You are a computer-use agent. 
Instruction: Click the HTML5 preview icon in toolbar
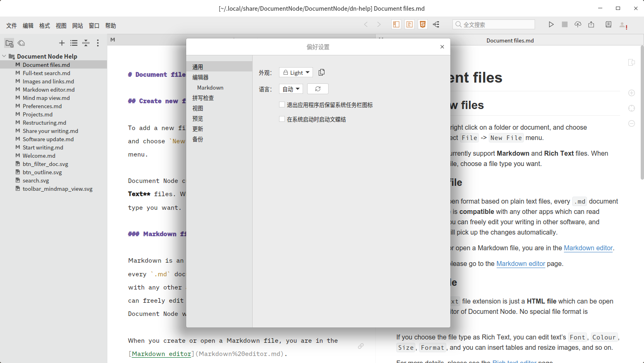pyautogui.click(x=422, y=25)
